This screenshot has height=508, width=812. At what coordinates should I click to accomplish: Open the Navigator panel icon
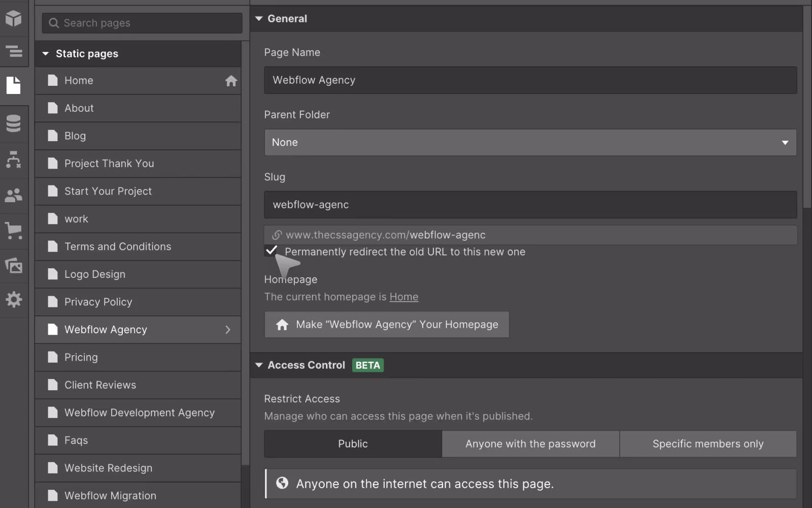click(x=14, y=51)
